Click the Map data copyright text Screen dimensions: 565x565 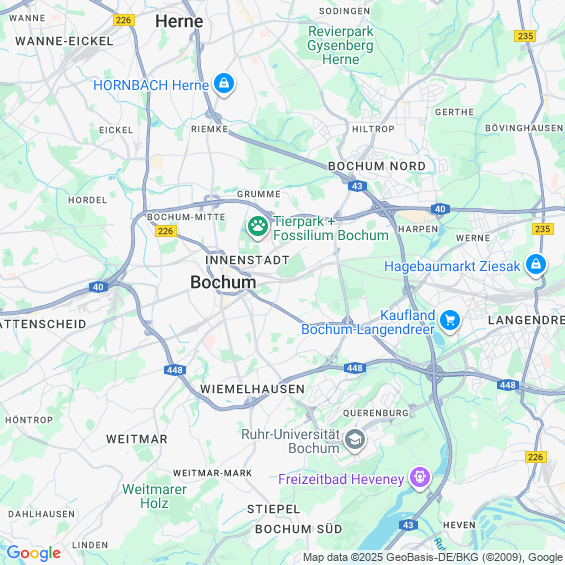pyautogui.click(x=433, y=557)
